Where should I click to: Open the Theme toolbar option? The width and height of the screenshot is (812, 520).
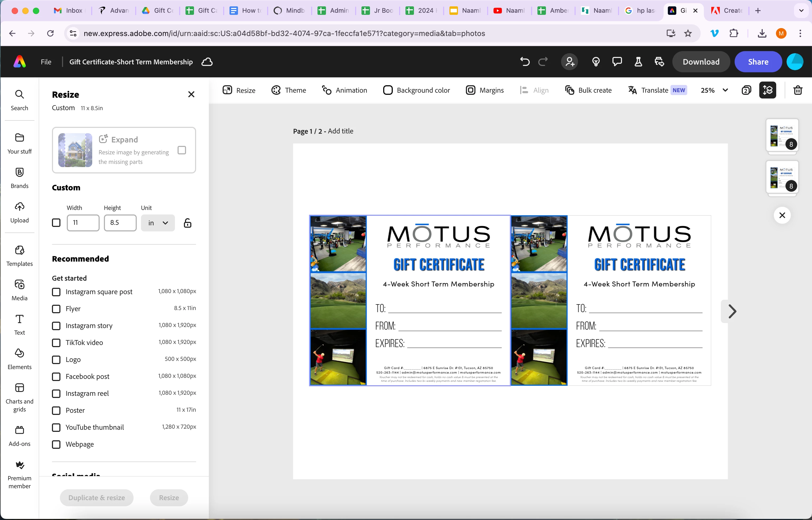(289, 90)
